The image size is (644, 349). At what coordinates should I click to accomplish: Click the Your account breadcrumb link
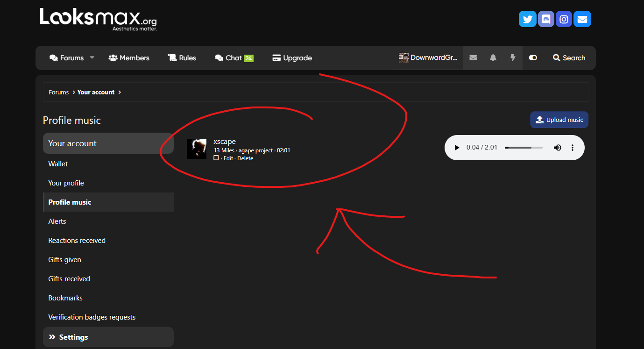[96, 93]
